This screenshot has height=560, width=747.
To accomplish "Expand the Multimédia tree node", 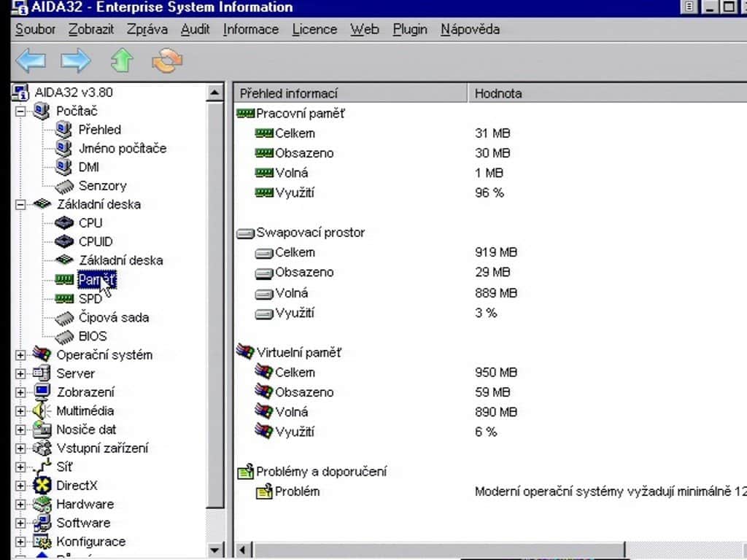I will [20, 411].
